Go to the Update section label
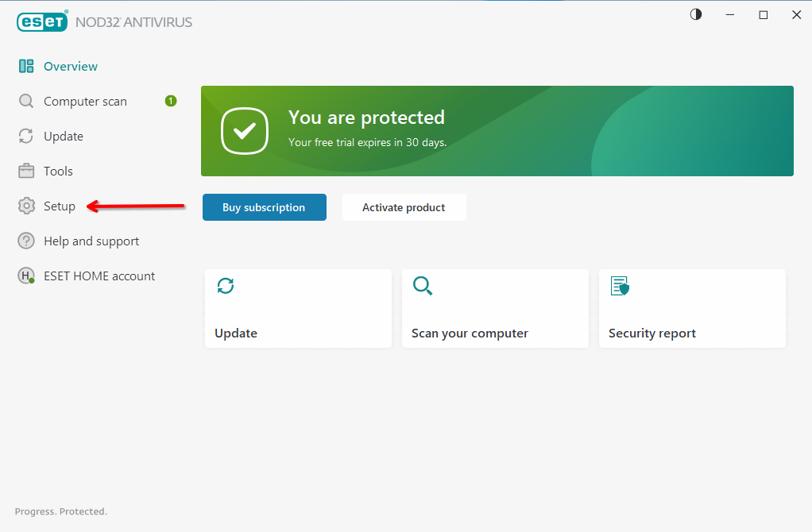This screenshot has height=532, width=812. [x=64, y=137]
